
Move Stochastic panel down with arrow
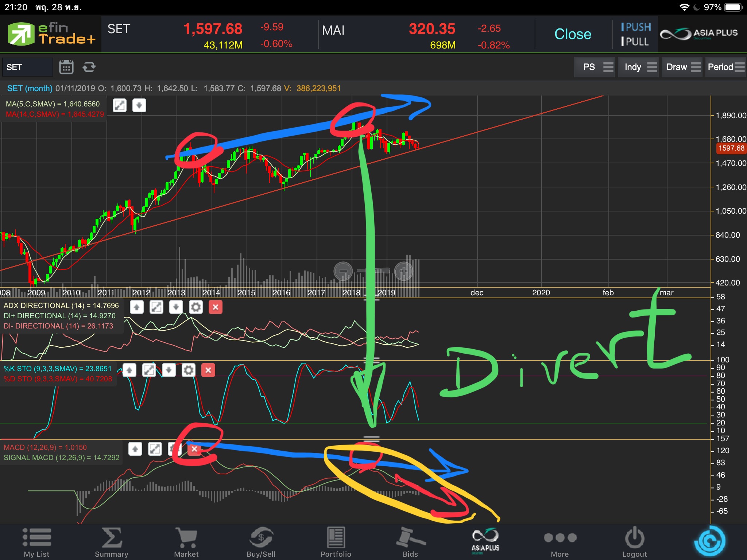tap(169, 370)
